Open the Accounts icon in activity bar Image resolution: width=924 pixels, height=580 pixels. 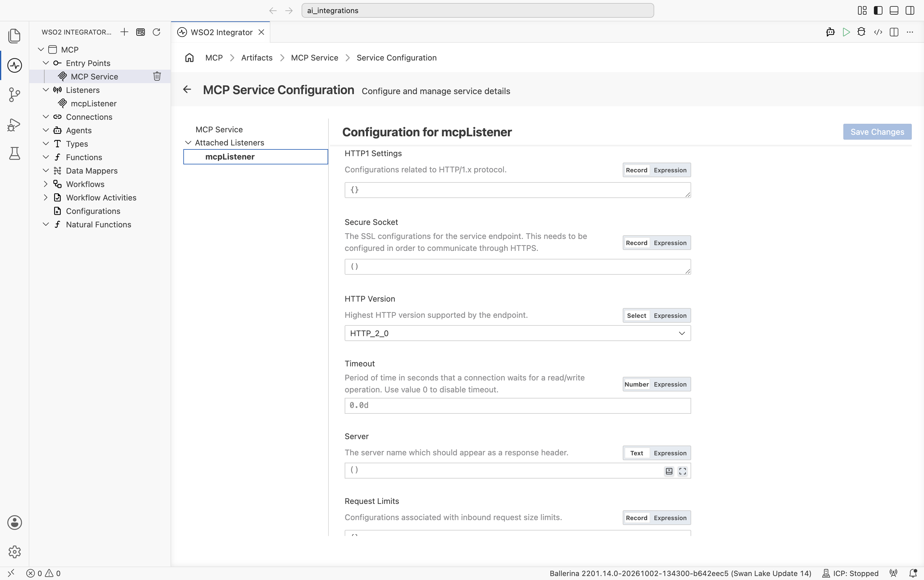14,523
